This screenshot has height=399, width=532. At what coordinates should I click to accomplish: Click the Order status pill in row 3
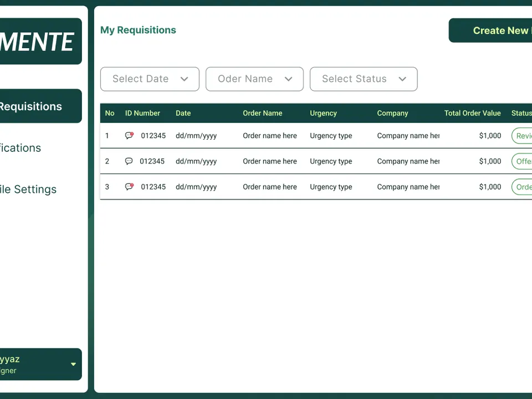coord(522,187)
